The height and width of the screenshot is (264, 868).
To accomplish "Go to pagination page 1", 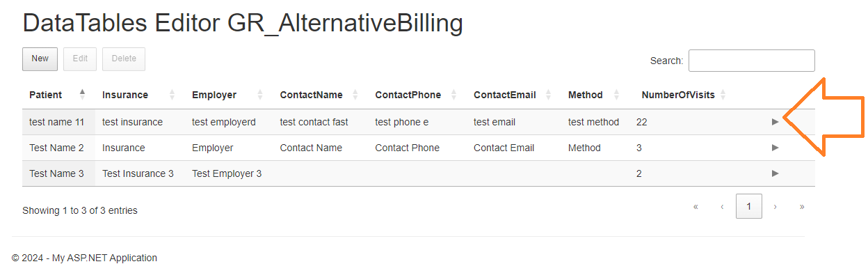I will 749,206.
